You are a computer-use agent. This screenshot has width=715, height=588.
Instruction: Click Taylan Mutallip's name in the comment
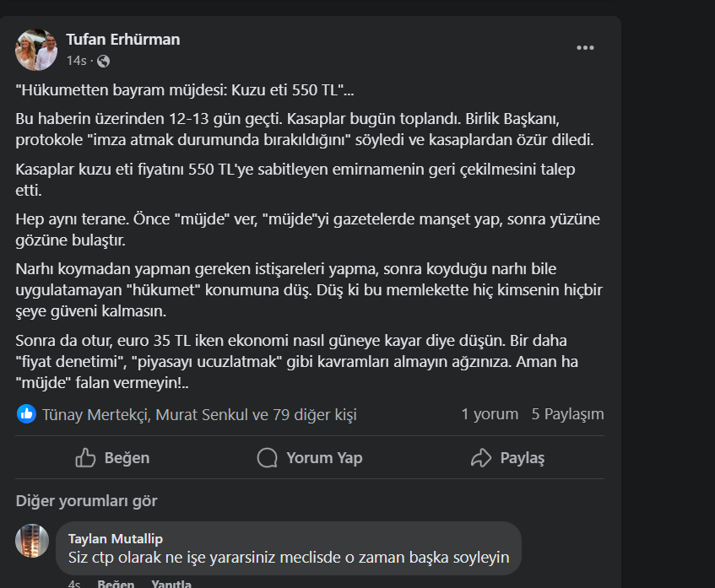pos(116,539)
